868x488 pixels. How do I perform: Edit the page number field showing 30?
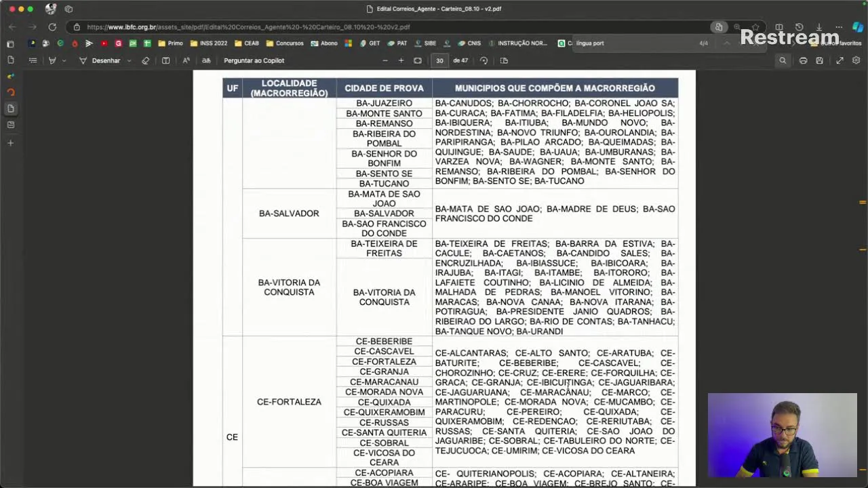pos(439,60)
